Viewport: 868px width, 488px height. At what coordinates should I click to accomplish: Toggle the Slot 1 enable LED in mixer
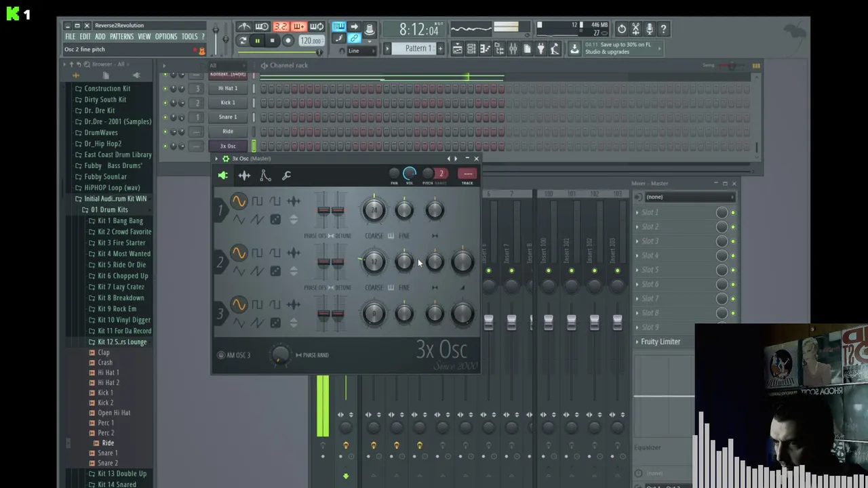click(x=732, y=213)
